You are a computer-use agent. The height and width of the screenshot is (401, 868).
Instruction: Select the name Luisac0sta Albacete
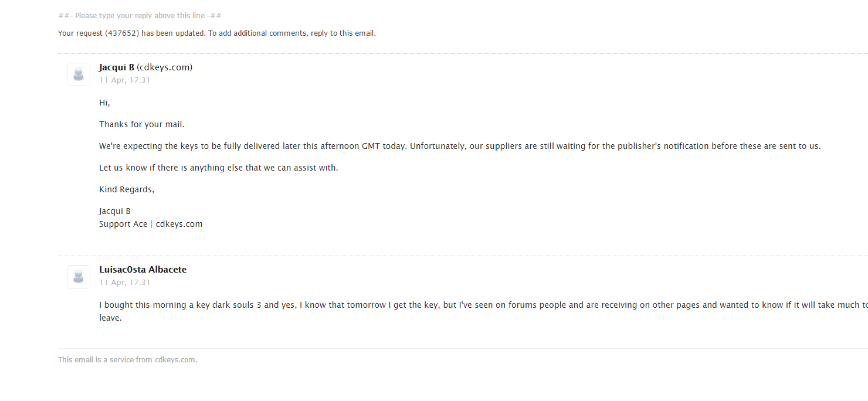[x=143, y=270]
